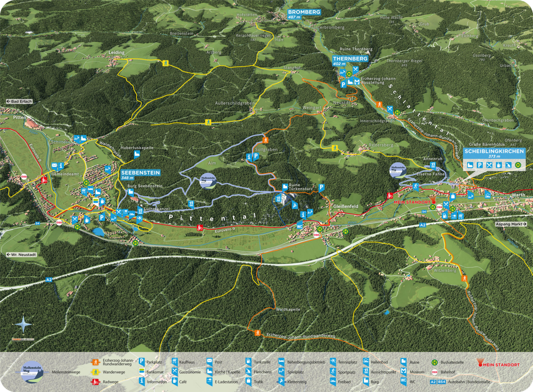
Task: Select the Fleischerei legend icon
Action: point(249,372)
